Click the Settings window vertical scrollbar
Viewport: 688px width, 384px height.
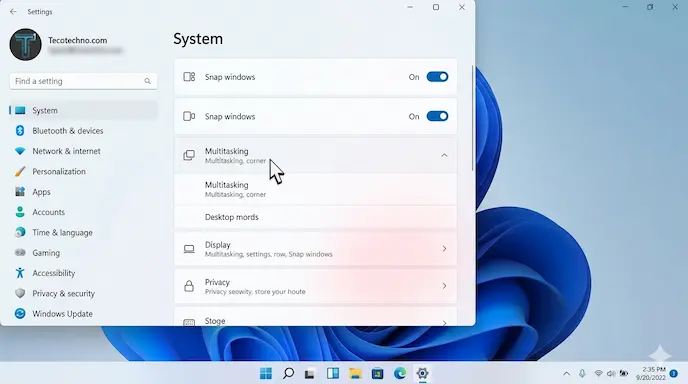(x=473, y=118)
